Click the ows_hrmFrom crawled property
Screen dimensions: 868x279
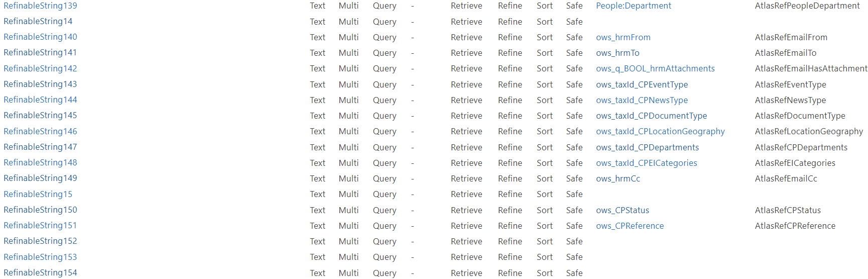pos(623,38)
